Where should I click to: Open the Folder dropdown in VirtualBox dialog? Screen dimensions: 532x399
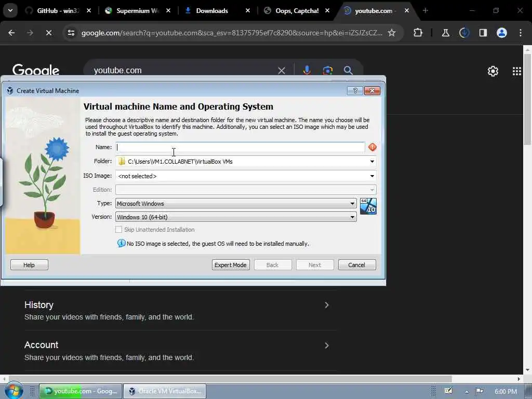point(372,162)
